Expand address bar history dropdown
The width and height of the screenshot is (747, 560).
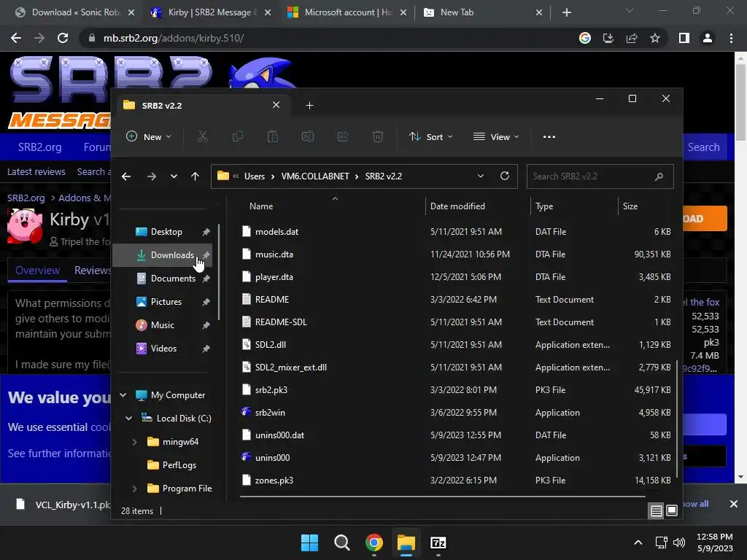481,176
